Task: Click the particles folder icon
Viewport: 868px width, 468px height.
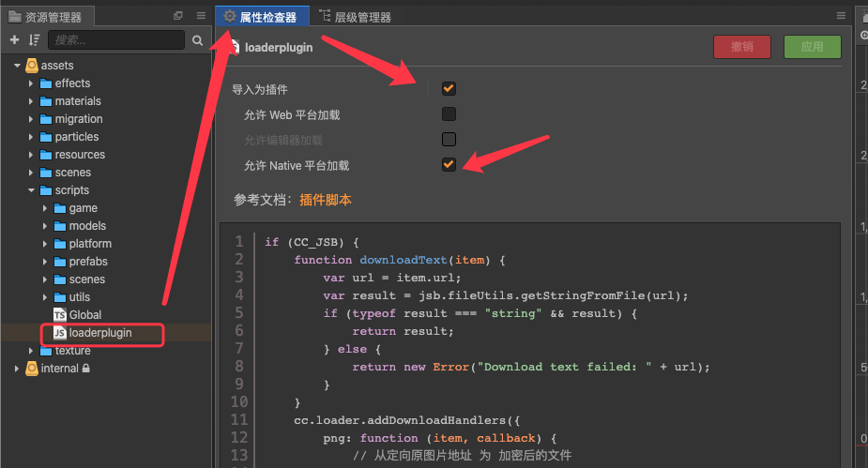Action: point(46,137)
